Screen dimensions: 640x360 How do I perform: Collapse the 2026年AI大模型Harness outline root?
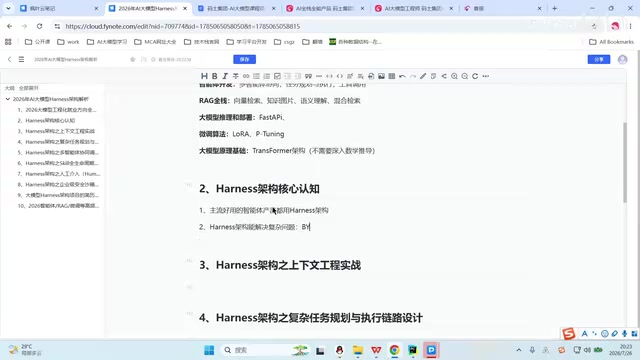pos(8,99)
